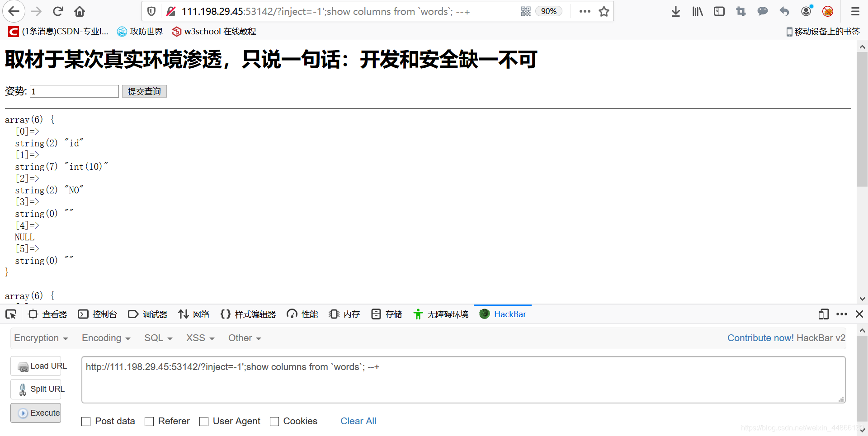Image resolution: width=868 pixels, height=436 pixels.
Task: Open the 攻防世界 bookmark
Action: click(140, 32)
